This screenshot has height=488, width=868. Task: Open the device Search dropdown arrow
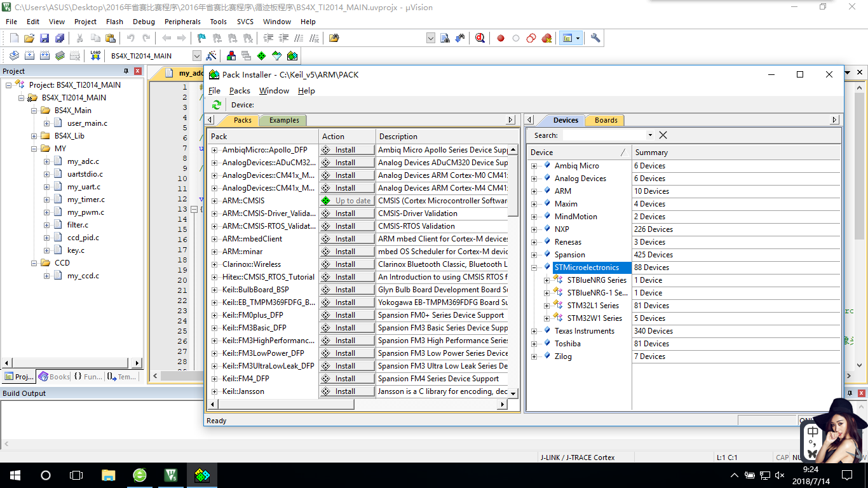650,135
